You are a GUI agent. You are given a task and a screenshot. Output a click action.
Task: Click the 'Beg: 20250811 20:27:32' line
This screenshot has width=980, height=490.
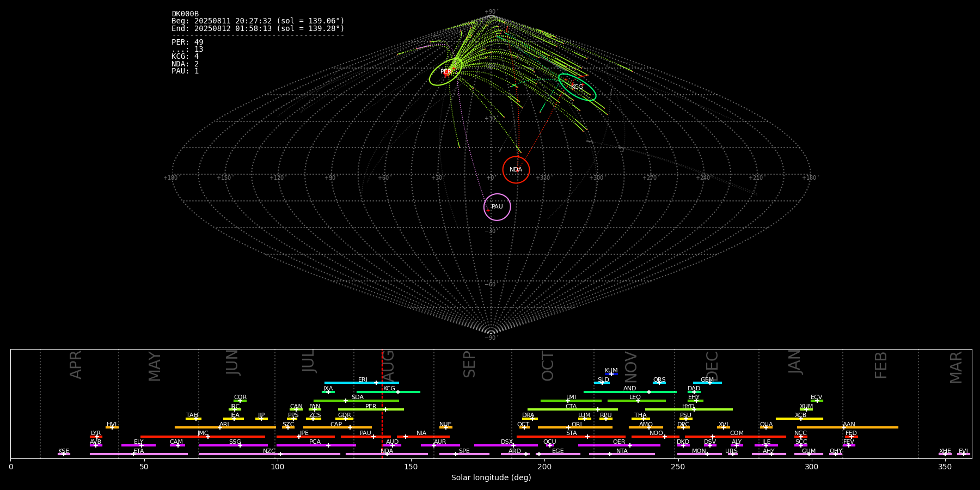[258, 21]
